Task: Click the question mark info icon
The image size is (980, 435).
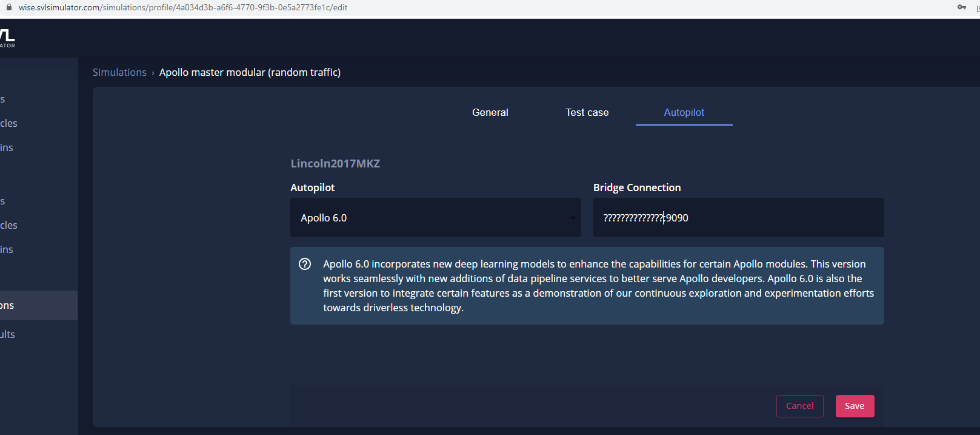Action: pyautogui.click(x=305, y=264)
